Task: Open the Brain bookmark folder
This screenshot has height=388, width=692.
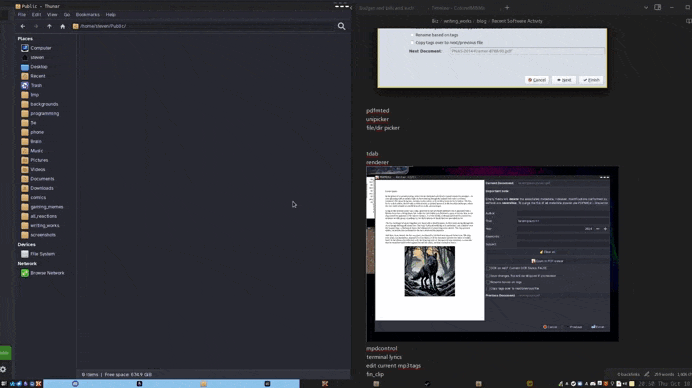Action: (31, 141)
